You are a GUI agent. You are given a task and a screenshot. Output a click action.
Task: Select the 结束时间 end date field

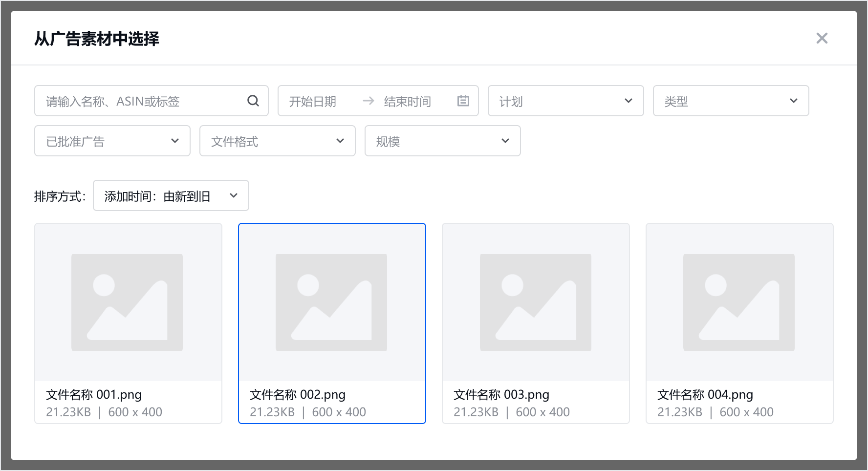pos(408,101)
